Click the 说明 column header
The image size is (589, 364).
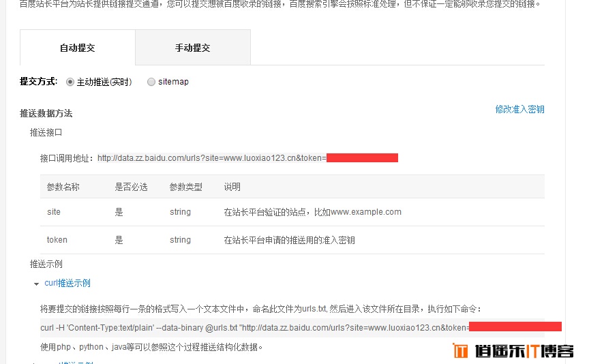pos(232,187)
